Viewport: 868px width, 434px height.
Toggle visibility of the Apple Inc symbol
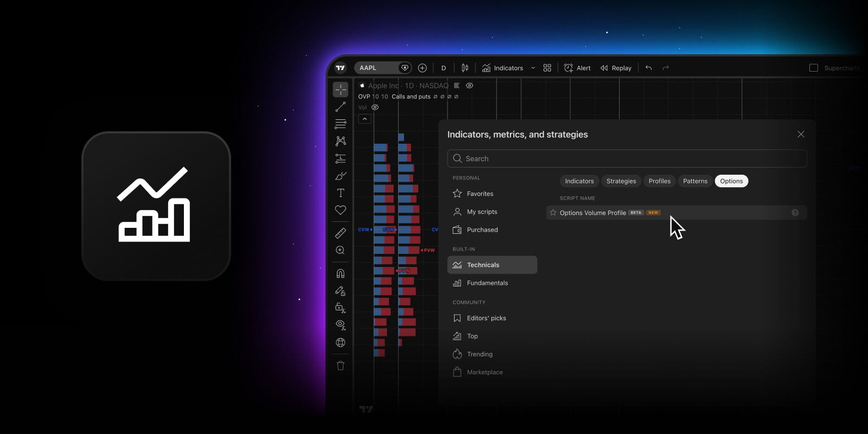(470, 86)
